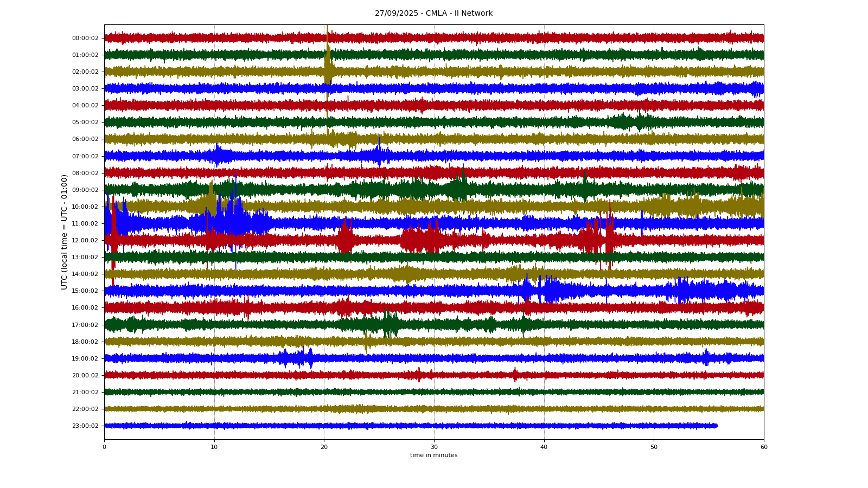
Task: Click the x-axis tick label '0'
Action: pyautogui.click(x=104, y=447)
